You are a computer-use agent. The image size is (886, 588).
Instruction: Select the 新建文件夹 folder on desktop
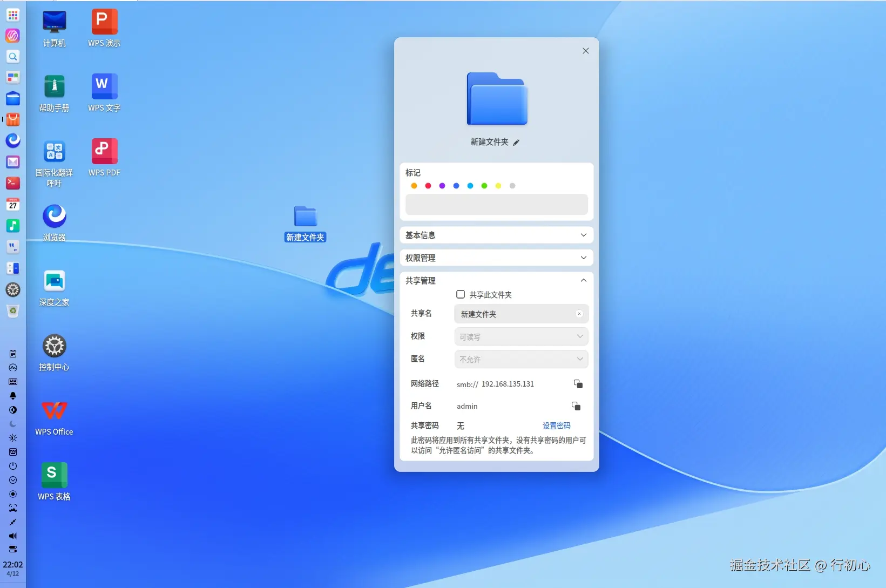coord(306,224)
